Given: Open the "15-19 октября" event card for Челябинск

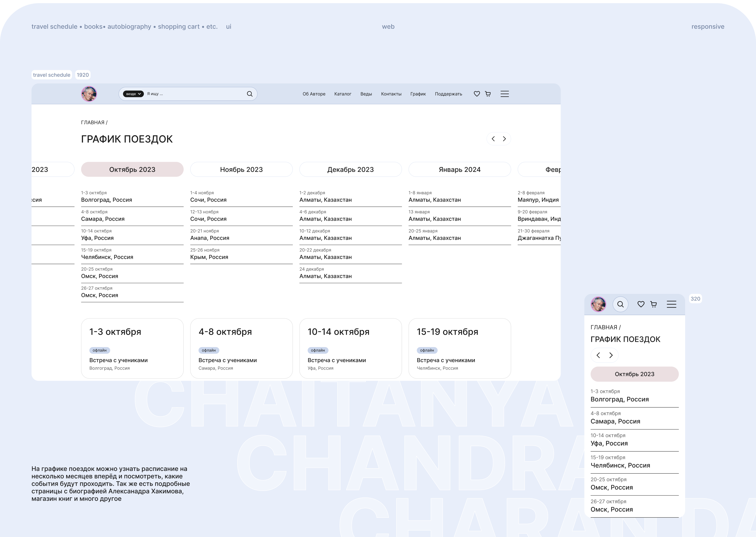Looking at the screenshot, I should [460, 348].
